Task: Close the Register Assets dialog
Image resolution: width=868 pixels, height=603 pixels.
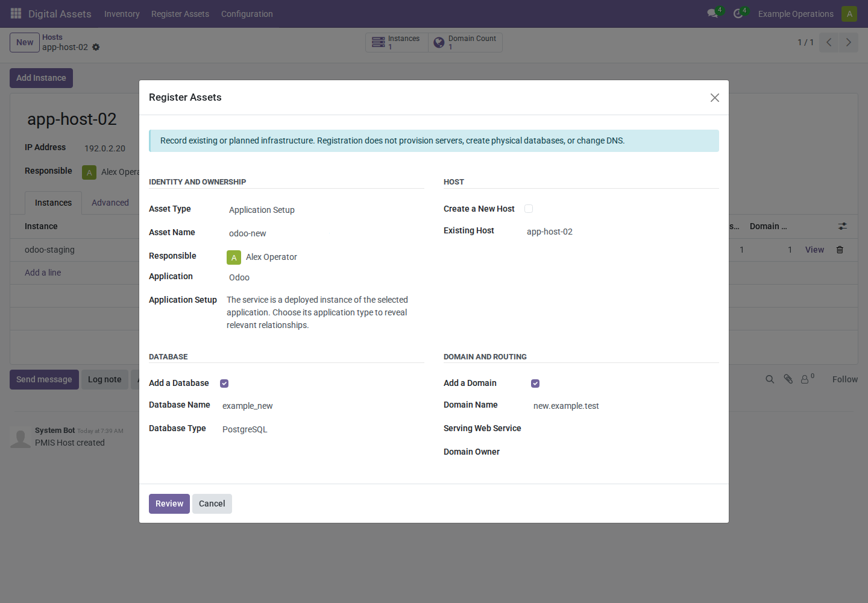Action: click(715, 98)
